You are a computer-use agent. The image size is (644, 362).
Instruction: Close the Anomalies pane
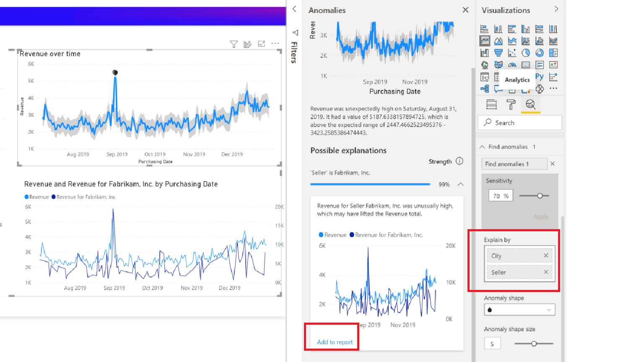465,10
